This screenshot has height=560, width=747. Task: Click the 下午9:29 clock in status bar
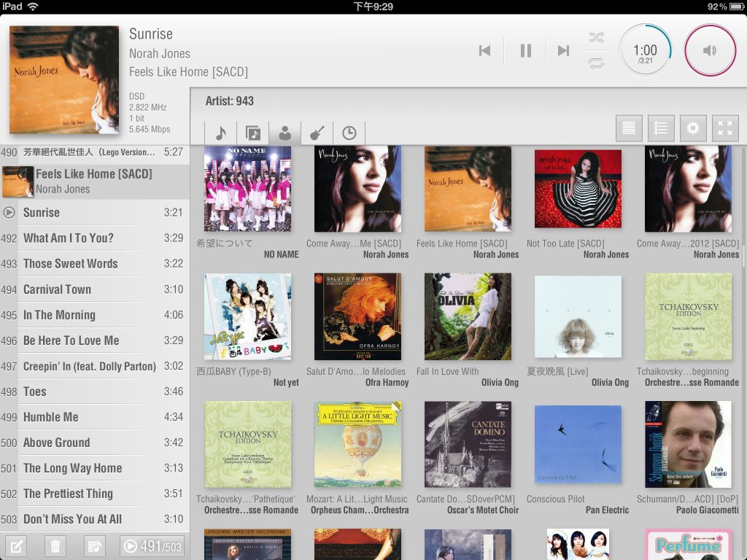(x=373, y=7)
